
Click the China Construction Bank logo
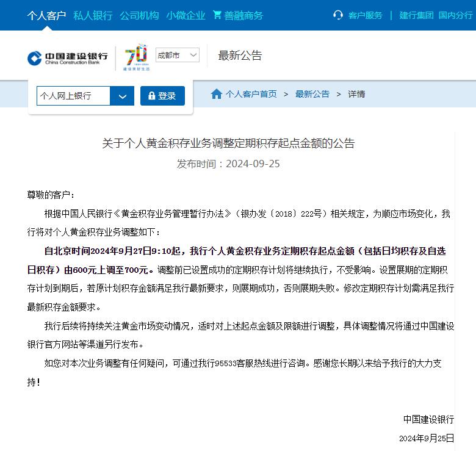pos(67,58)
